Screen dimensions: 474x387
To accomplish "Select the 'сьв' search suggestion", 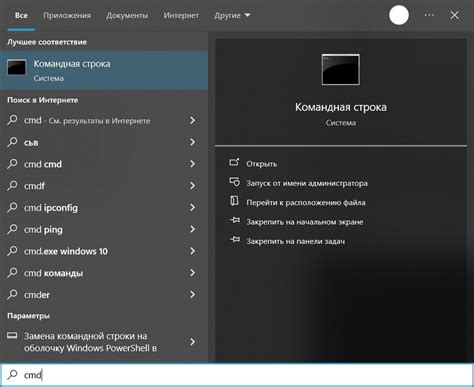I will point(104,142).
